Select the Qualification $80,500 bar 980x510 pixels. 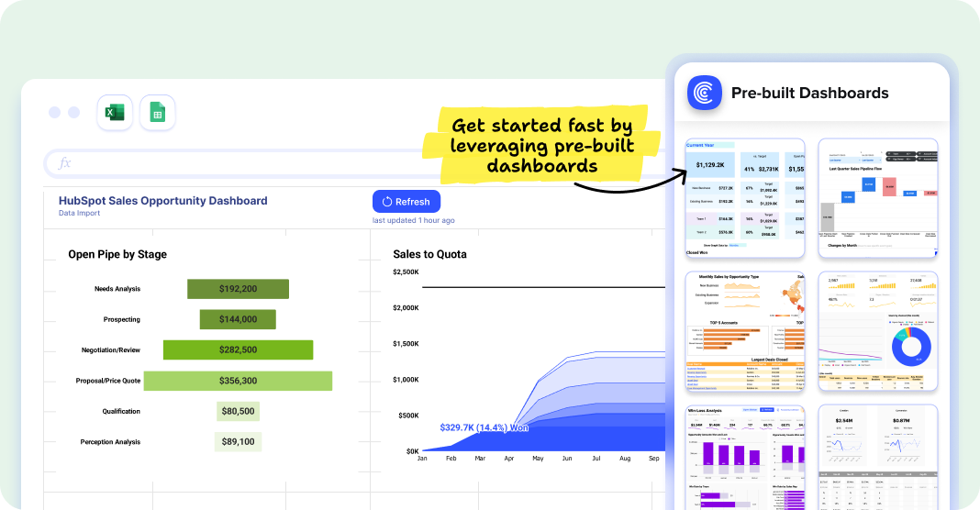click(x=239, y=411)
